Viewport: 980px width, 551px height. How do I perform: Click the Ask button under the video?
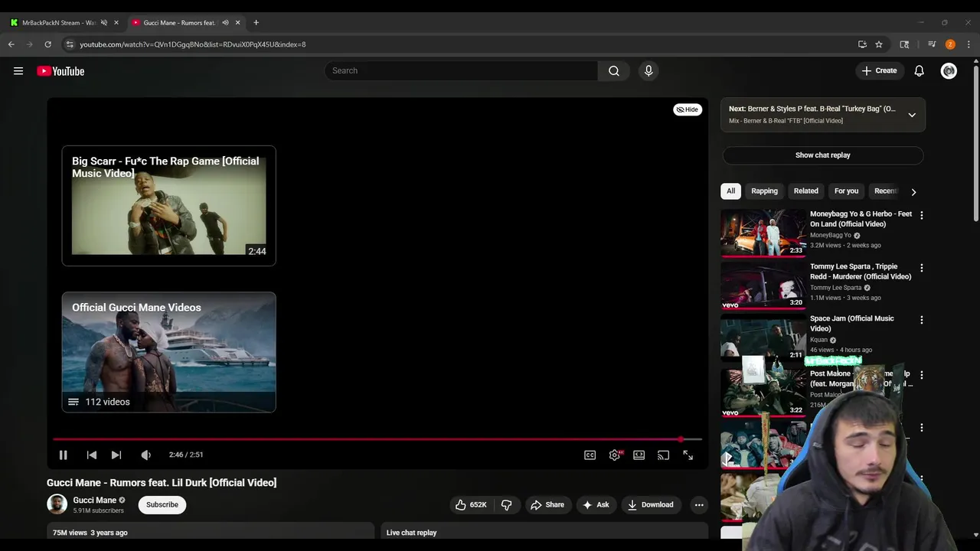[x=596, y=504]
